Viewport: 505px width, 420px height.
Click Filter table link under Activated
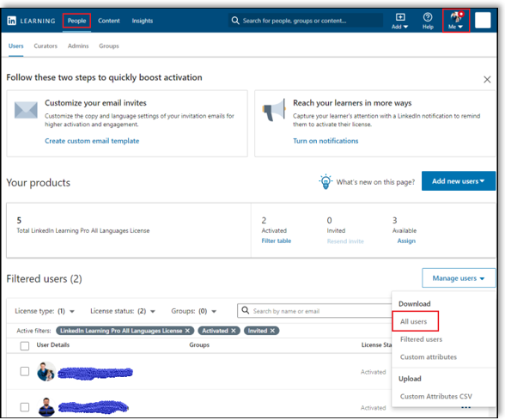(276, 240)
